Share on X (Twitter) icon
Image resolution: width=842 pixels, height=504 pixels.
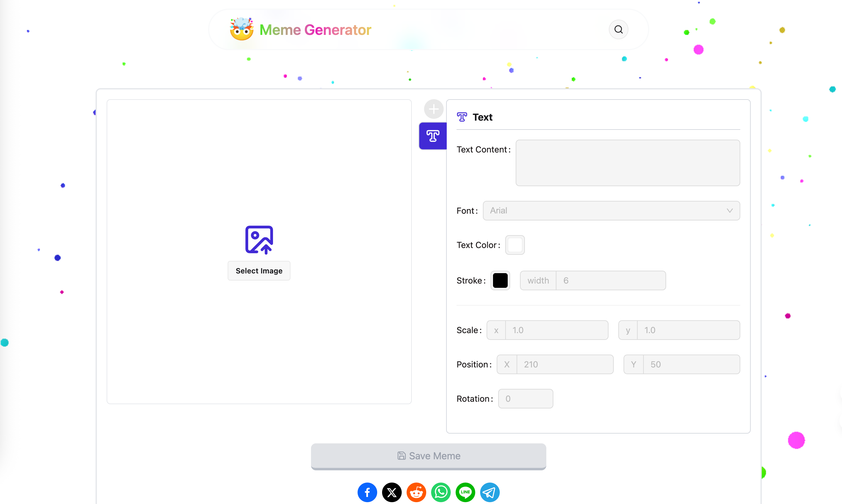pos(392,492)
